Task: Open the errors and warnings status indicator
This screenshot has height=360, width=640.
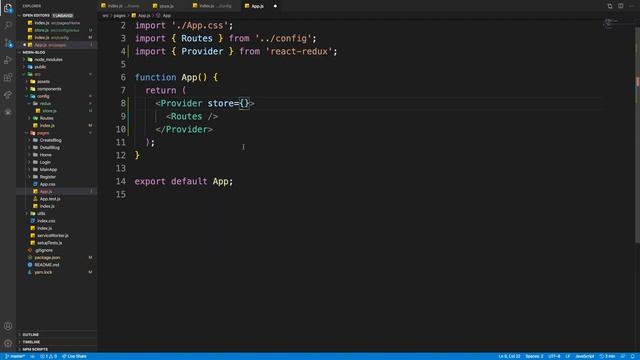Action: click(x=48, y=356)
